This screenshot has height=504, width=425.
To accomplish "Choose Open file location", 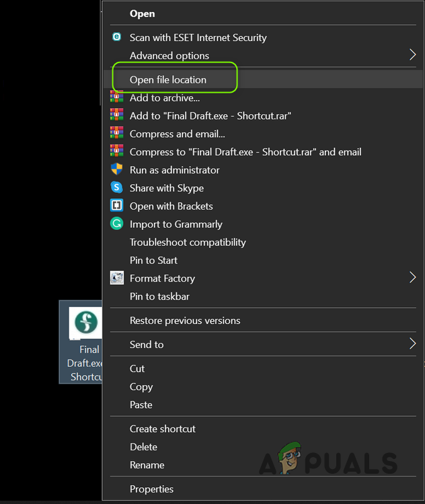I will [168, 79].
